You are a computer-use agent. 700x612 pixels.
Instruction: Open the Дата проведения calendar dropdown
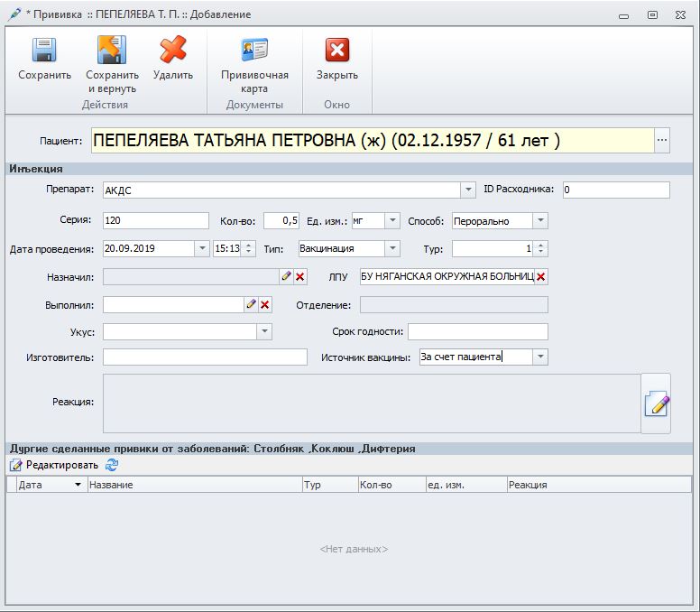pyautogui.click(x=201, y=248)
